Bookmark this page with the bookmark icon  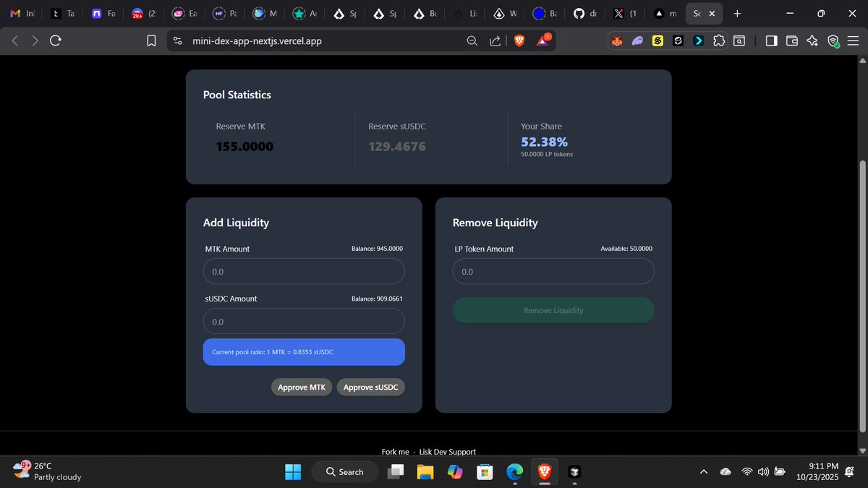(x=152, y=41)
